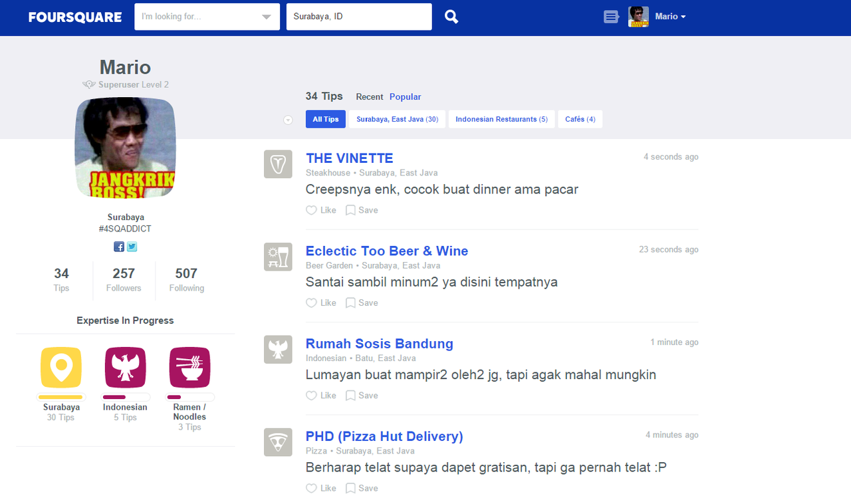
Task: Open THE VINETTE venue link
Action: point(350,158)
